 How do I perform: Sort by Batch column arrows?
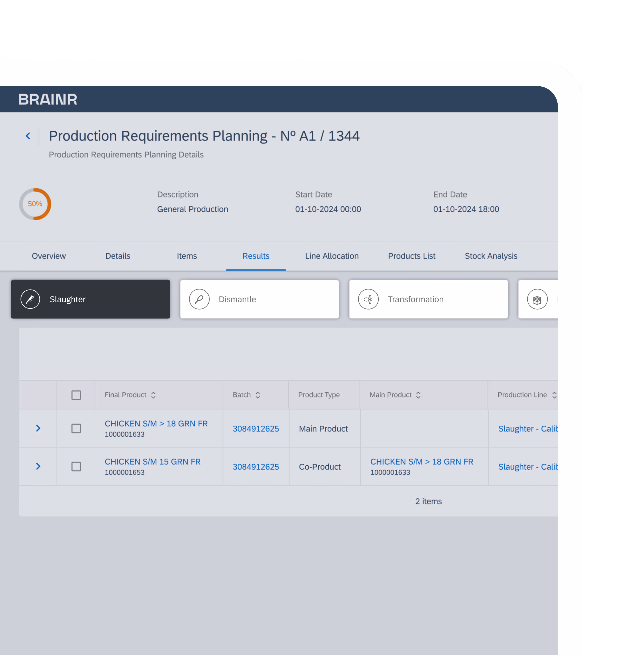click(258, 395)
